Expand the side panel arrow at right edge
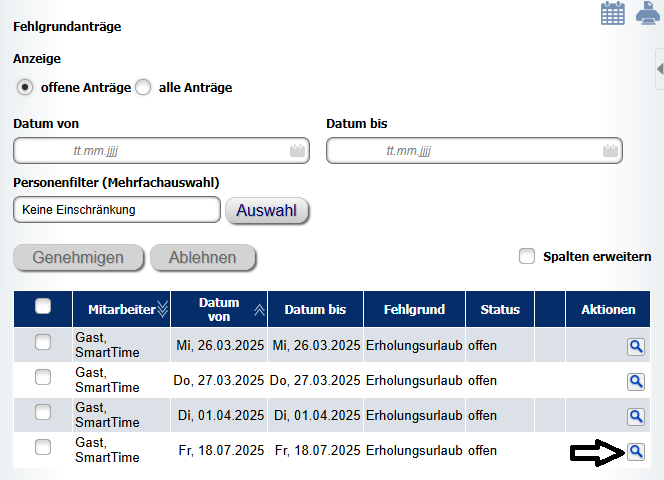This screenshot has height=480, width=664. 659,69
